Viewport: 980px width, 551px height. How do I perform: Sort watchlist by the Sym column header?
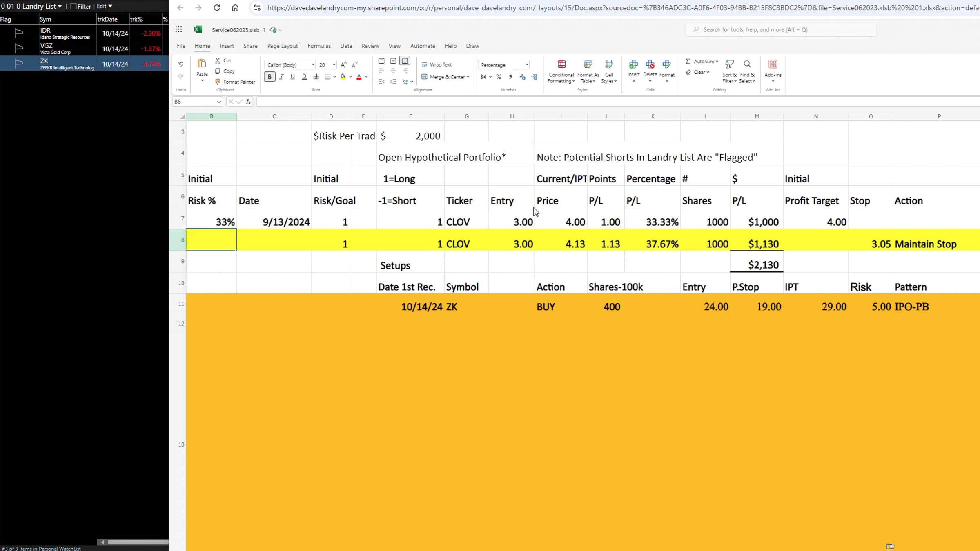(68, 19)
